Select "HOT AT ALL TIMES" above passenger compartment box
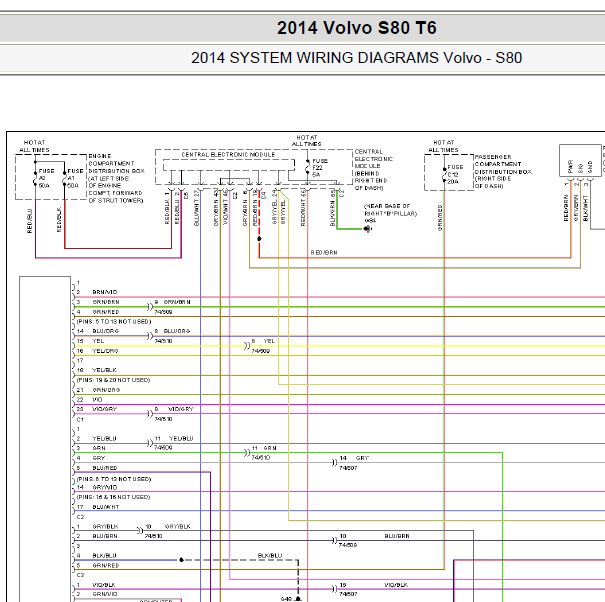 pyautogui.click(x=443, y=146)
